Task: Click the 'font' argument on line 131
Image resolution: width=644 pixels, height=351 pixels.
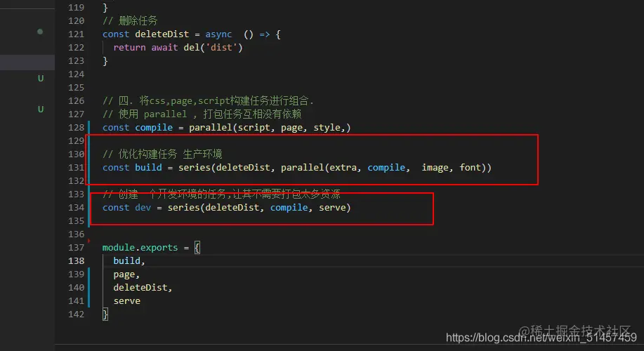Action: [x=470, y=167]
